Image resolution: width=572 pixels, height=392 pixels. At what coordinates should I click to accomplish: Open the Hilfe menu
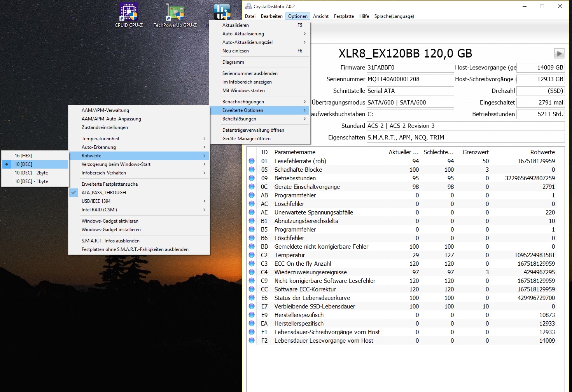pos(364,16)
